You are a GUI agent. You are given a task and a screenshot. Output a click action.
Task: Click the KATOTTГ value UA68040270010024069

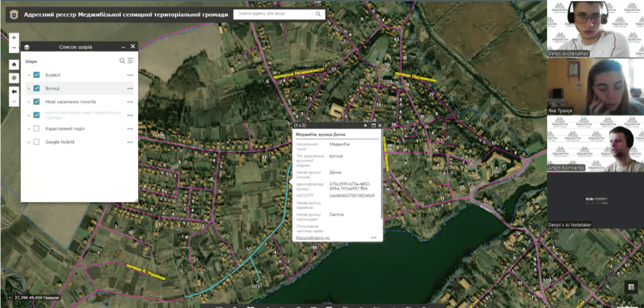tap(352, 195)
